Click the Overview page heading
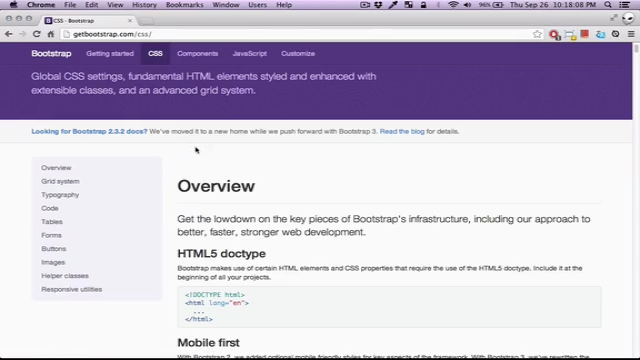The width and height of the screenshot is (640, 360). 216,186
